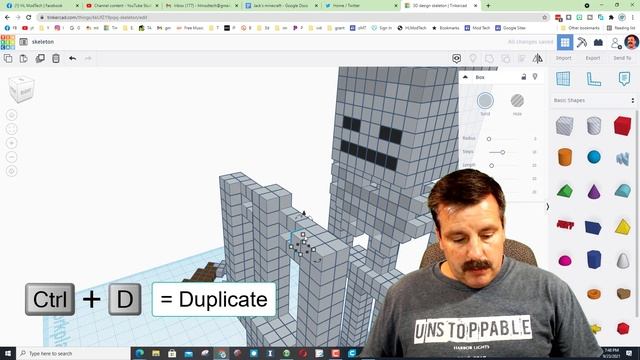640x360 pixels.
Task: Adjust the Length slider
Action: click(x=491, y=165)
